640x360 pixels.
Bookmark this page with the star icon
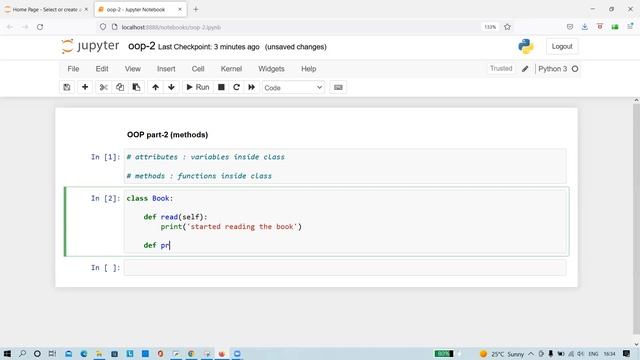[x=507, y=27]
